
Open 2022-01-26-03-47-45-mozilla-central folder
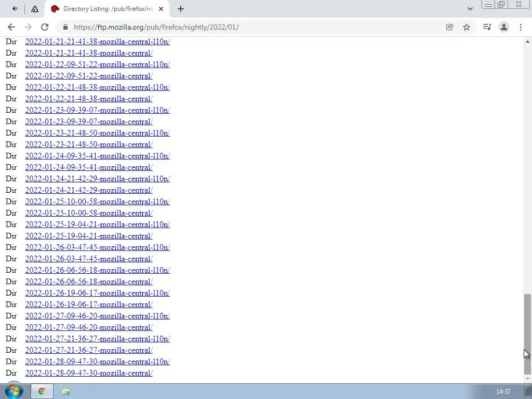click(x=89, y=259)
